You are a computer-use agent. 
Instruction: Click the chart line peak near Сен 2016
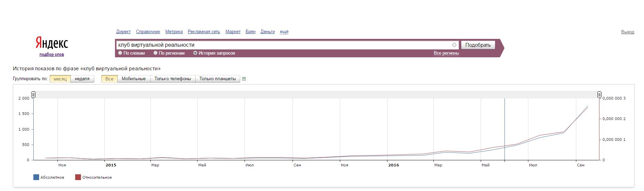(x=588, y=106)
